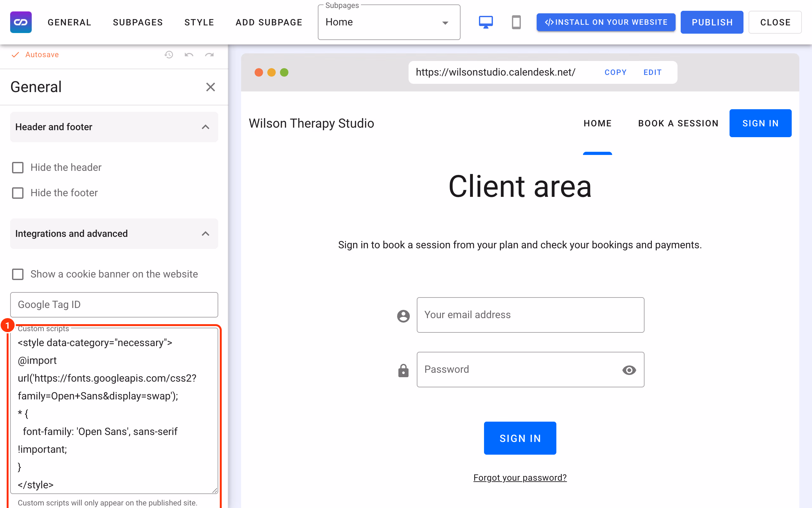Select BOOK A SESSION in preview navigation
The width and height of the screenshot is (812, 508).
click(678, 123)
